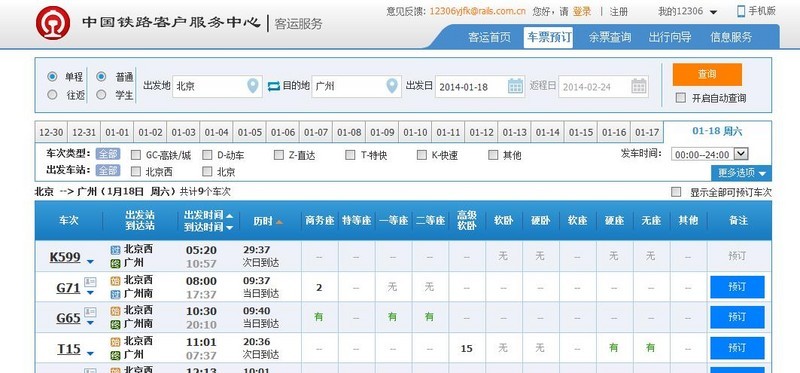Open 信息服务 nav tab

pyautogui.click(x=731, y=37)
